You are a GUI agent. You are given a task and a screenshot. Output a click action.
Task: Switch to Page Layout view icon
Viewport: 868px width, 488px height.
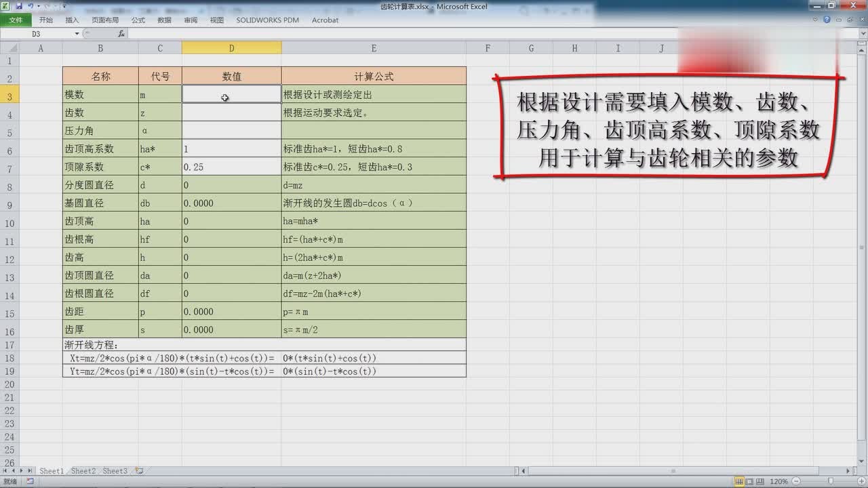(x=750, y=481)
